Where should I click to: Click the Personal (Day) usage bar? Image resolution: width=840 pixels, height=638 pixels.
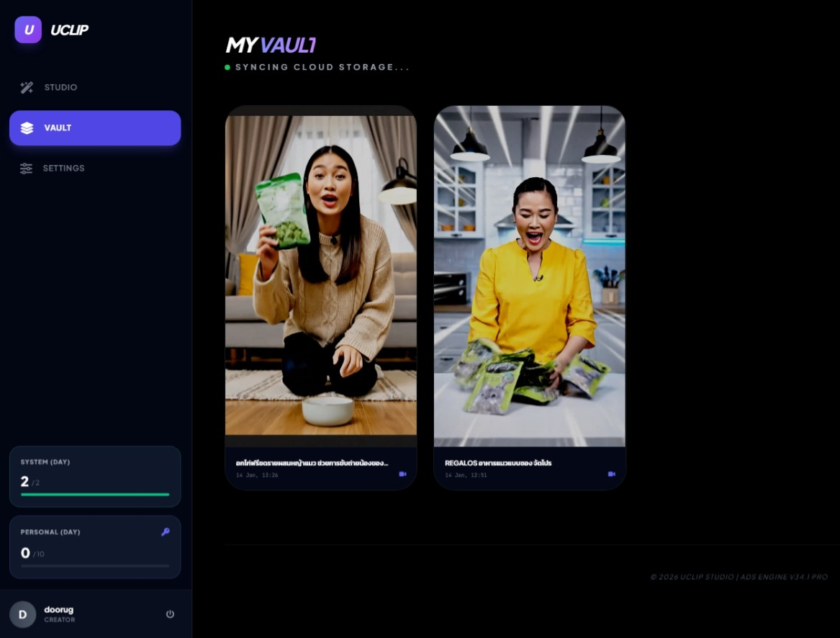(95, 566)
